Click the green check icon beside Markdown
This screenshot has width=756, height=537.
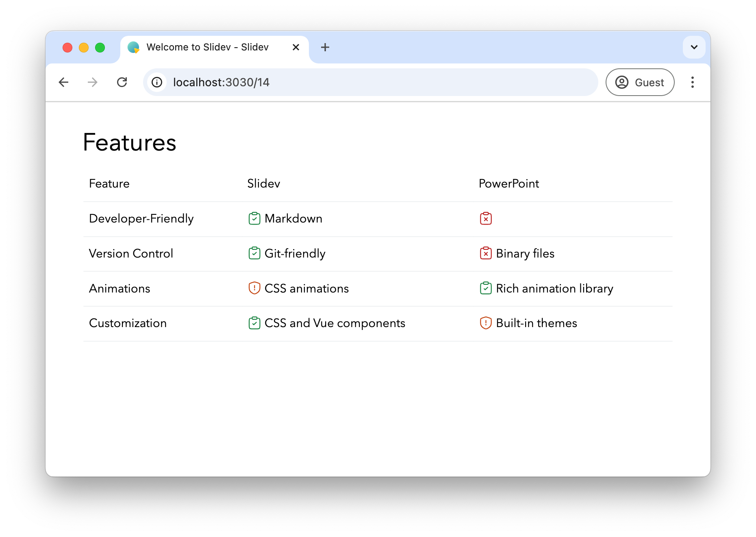coord(254,218)
